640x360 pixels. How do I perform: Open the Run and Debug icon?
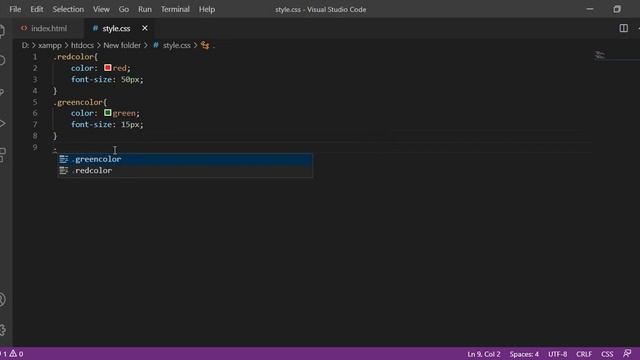[2, 123]
